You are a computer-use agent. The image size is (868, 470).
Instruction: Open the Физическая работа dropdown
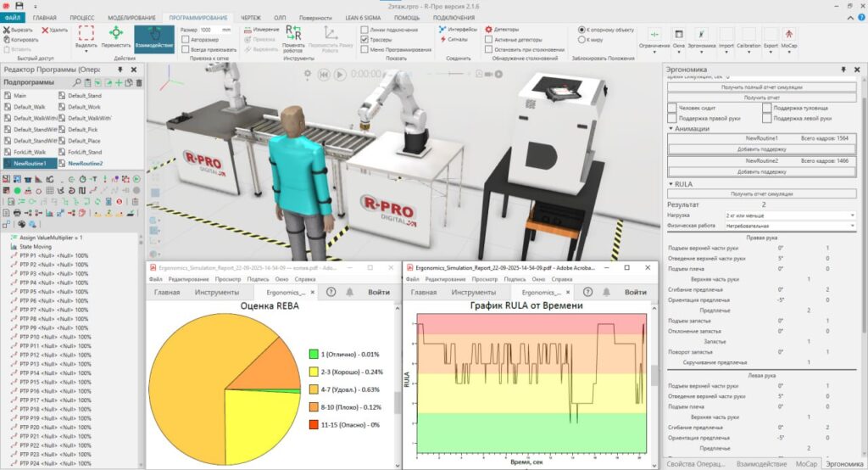tap(790, 227)
